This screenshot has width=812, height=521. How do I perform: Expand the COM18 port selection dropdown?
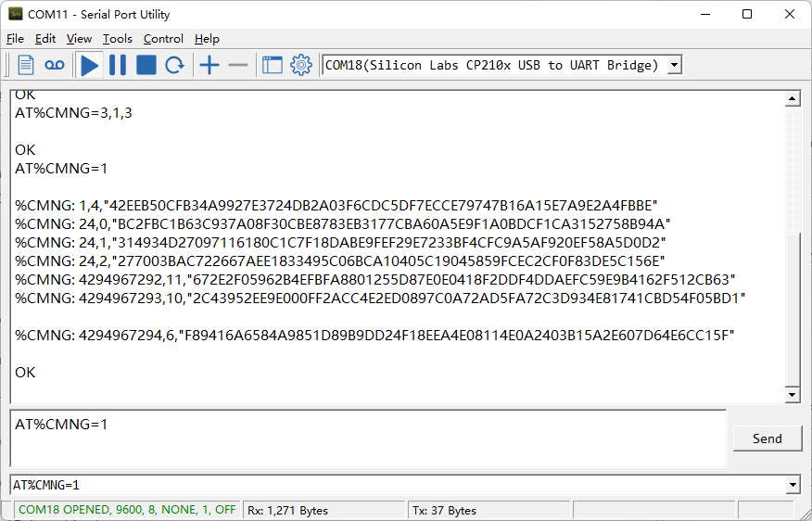[674, 65]
